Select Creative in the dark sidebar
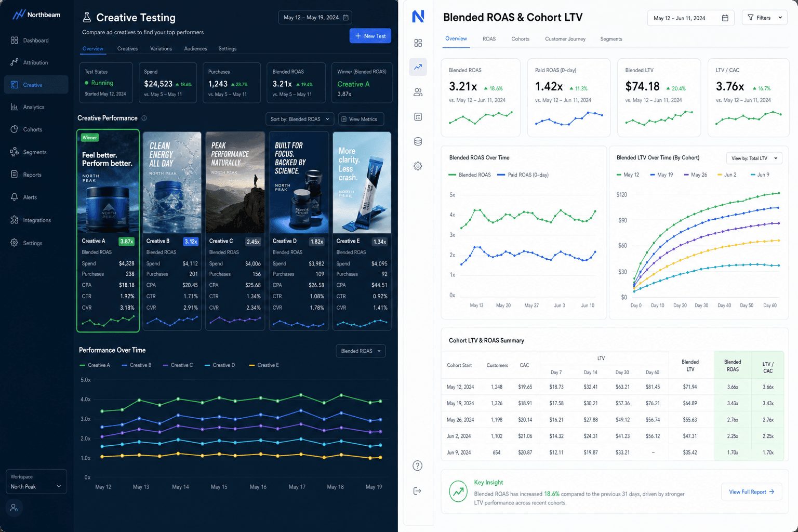 click(36, 85)
